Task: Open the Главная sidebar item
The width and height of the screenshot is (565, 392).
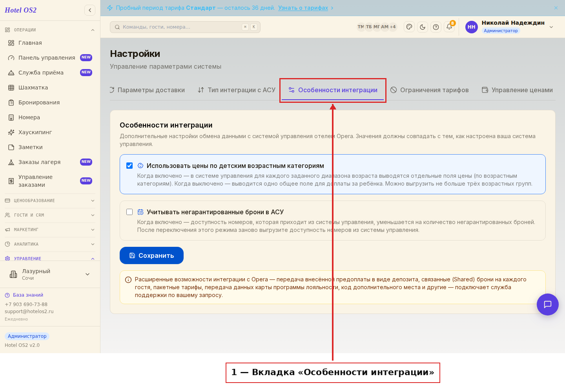Action: click(50, 43)
